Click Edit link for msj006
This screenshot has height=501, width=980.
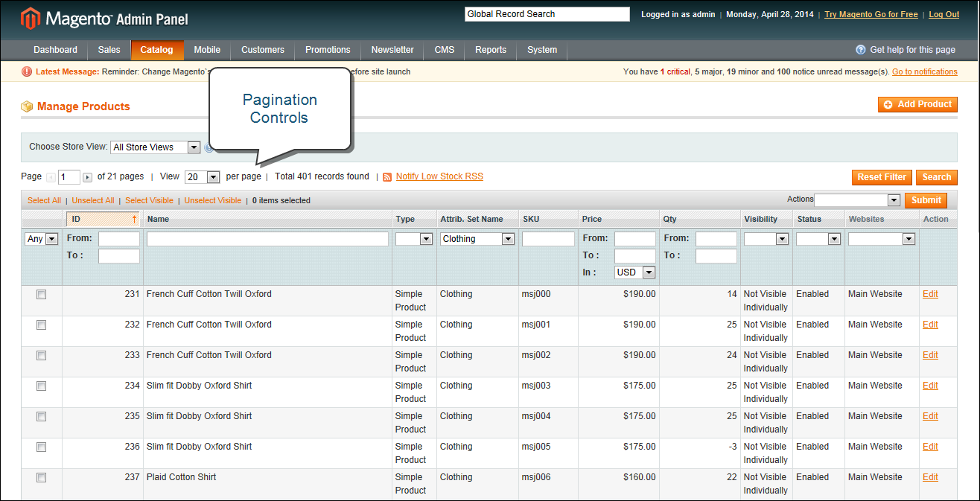[930, 477]
